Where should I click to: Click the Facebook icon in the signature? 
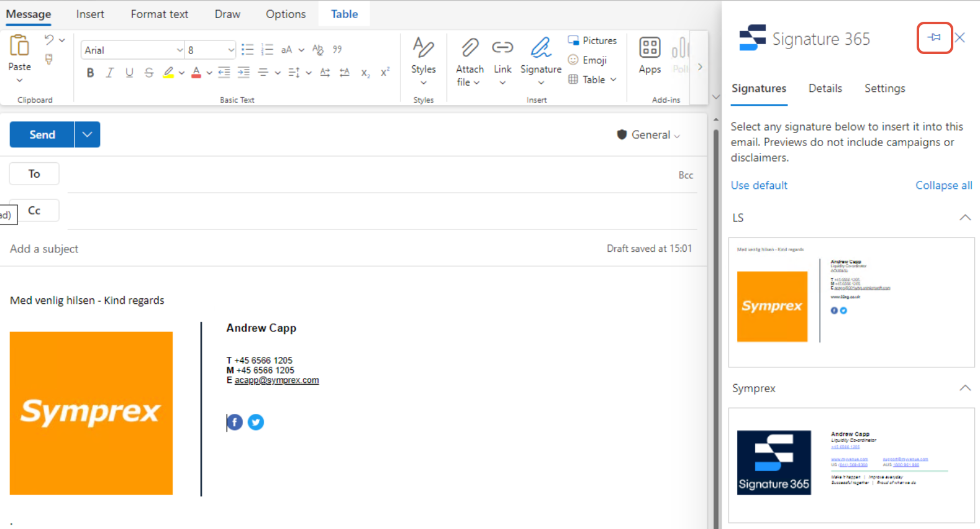235,423
